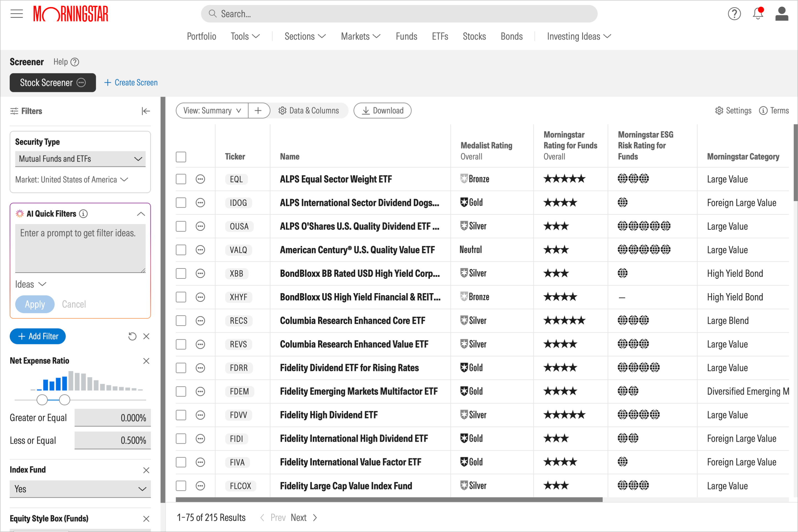Click Create Screen
This screenshot has width=798, height=532.
[131, 83]
